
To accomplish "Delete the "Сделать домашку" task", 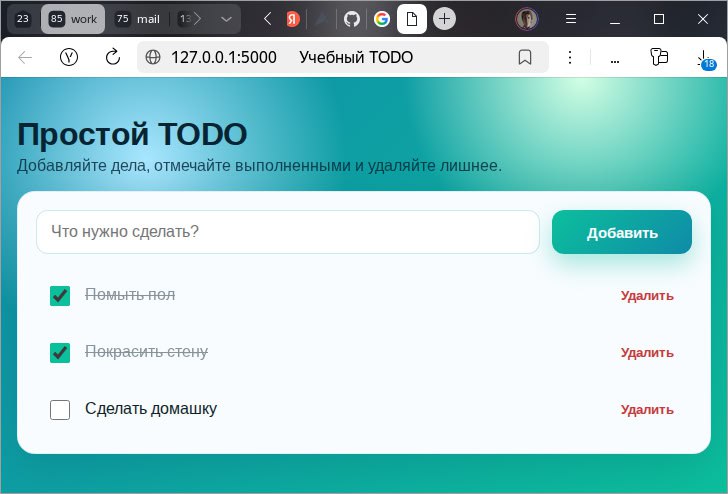I will click(x=647, y=410).
